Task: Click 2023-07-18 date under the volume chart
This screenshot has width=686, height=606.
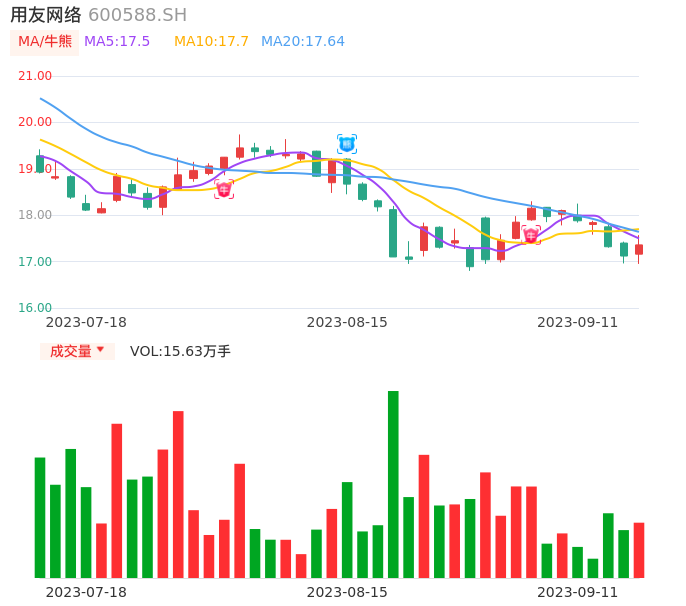Action: pos(86,592)
